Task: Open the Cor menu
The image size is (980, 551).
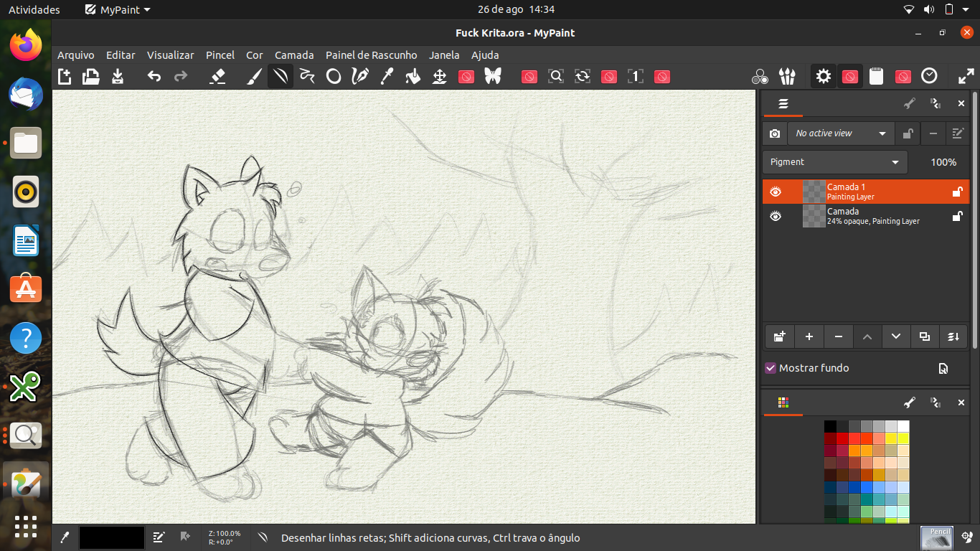Action: tap(255, 55)
